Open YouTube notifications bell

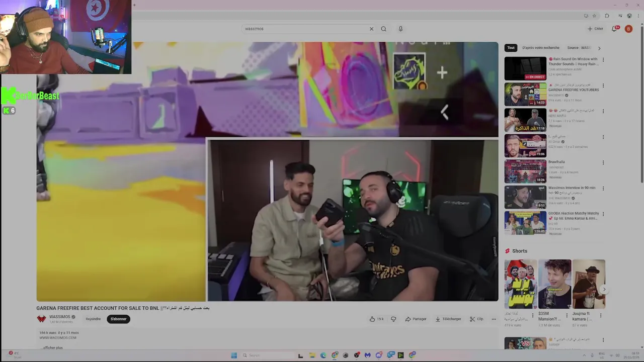pos(614,29)
